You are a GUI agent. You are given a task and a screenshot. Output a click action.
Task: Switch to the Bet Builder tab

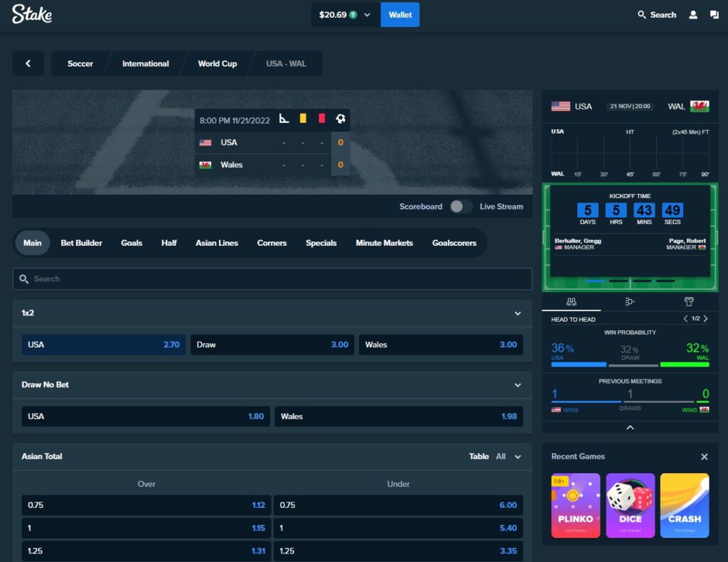(x=81, y=243)
